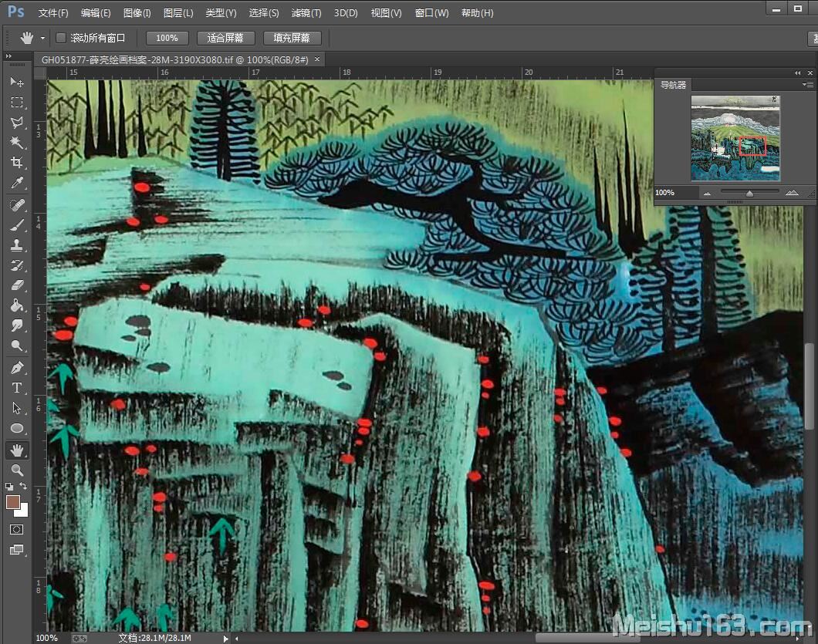The width and height of the screenshot is (818, 644).
Task: Expand the toolbox to two columns
Action: (x=8, y=56)
